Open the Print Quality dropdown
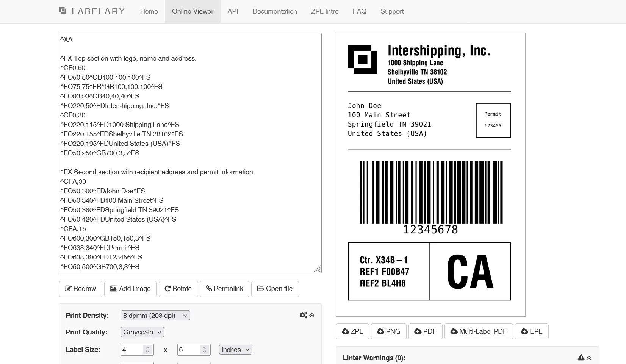The height and width of the screenshot is (364, 626). click(142, 332)
